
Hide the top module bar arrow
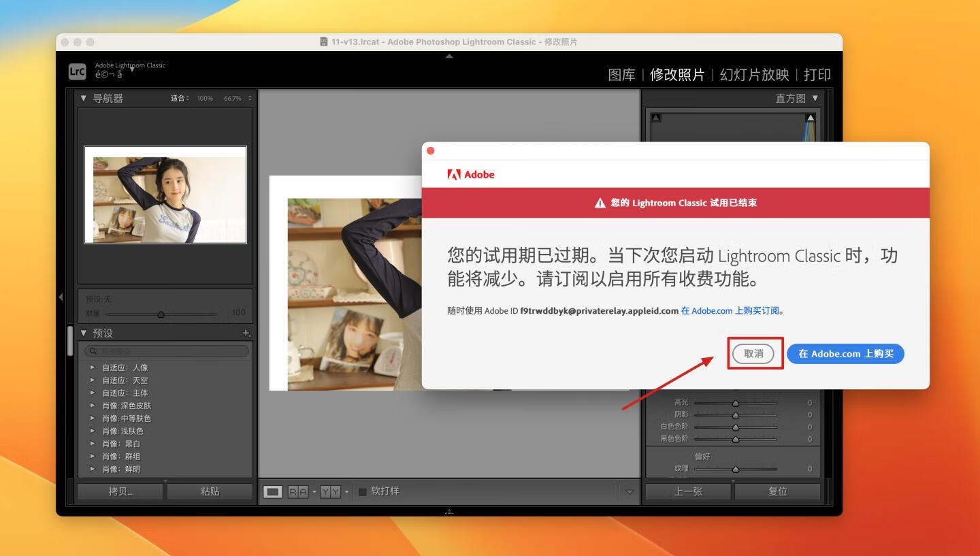coord(449,56)
